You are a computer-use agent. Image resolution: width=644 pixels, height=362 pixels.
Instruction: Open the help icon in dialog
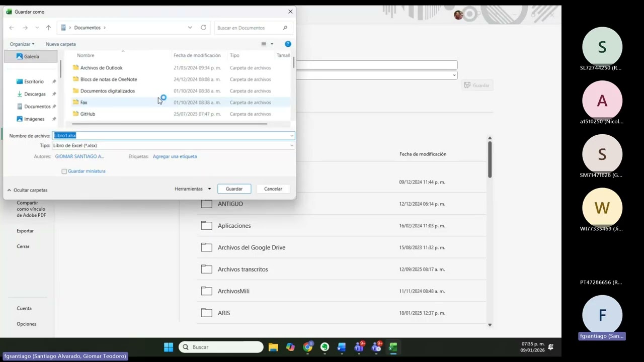(288, 44)
